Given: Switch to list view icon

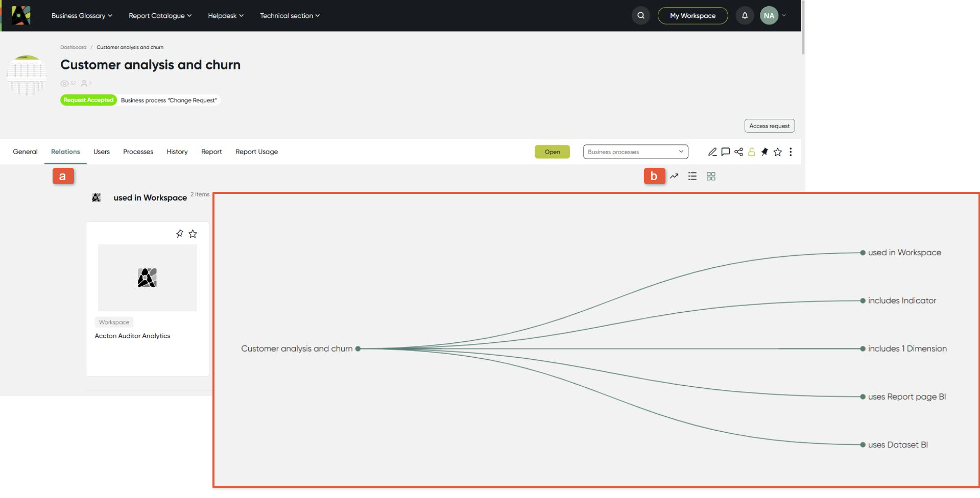Looking at the screenshot, I should point(692,176).
